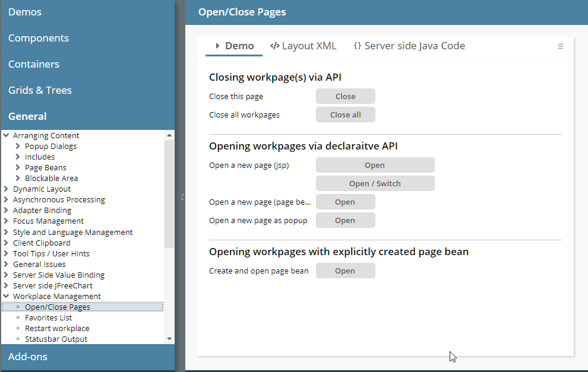Select Favorites List in the tree
588x372 pixels.
click(x=48, y=317)
